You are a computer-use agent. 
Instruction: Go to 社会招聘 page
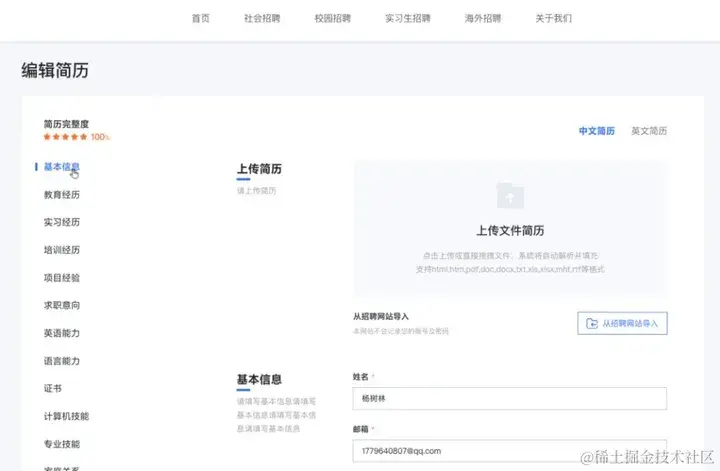[x=262, y=18]
